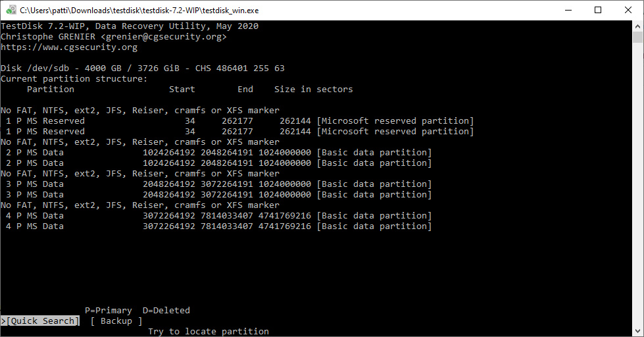The height and width of the screenshot is (337, 644).
Task: Select the Quick Search option
Action: click(x=40, y=321)
